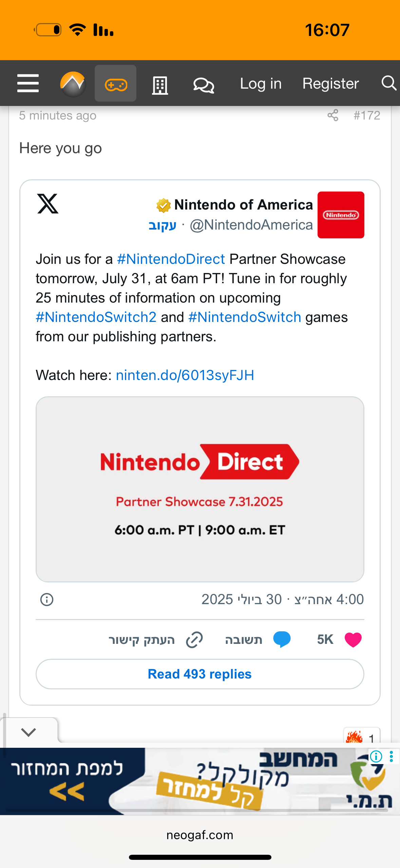Tap the #NintendoSwitch2 hashtag
This screenshot has width=400, height=868.
(96, 317)
